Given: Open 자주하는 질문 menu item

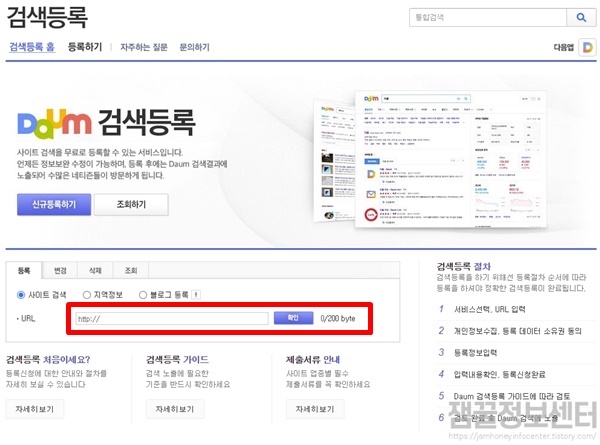Looking at the screenshot, I should pyautogui.click(x=144, y=47).
